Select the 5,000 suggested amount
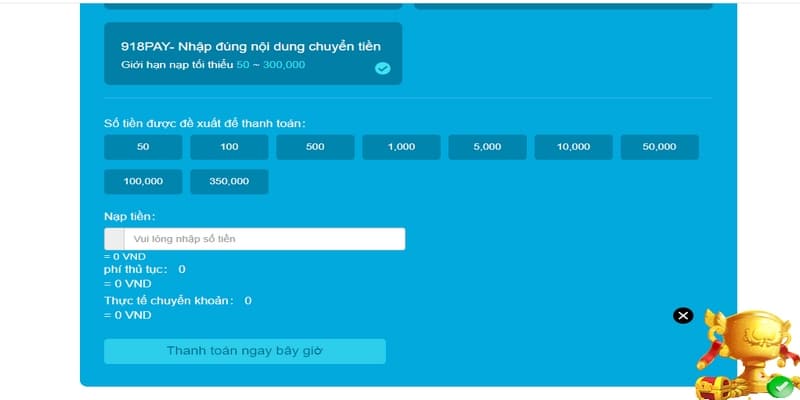Screen dimensions: 800x400 [487, 147]
